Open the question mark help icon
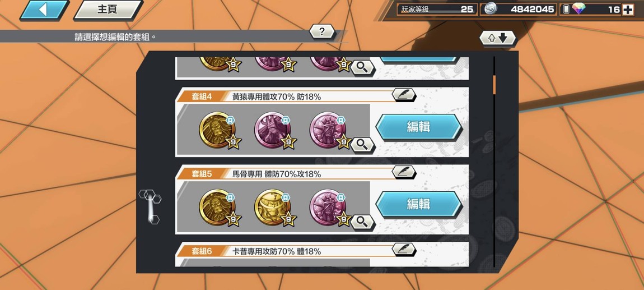Viewport: 644px width, 290px height. [x=322, y=31]
